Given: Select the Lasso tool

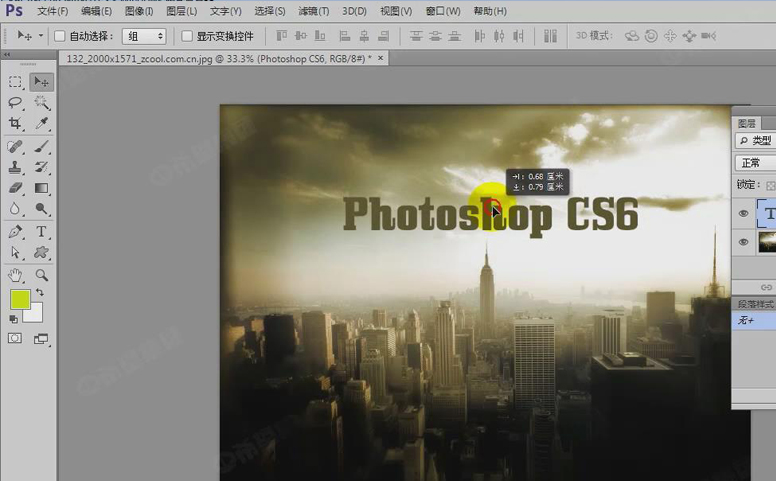Looking at the screenshot, I should click(x=16, y=103).
